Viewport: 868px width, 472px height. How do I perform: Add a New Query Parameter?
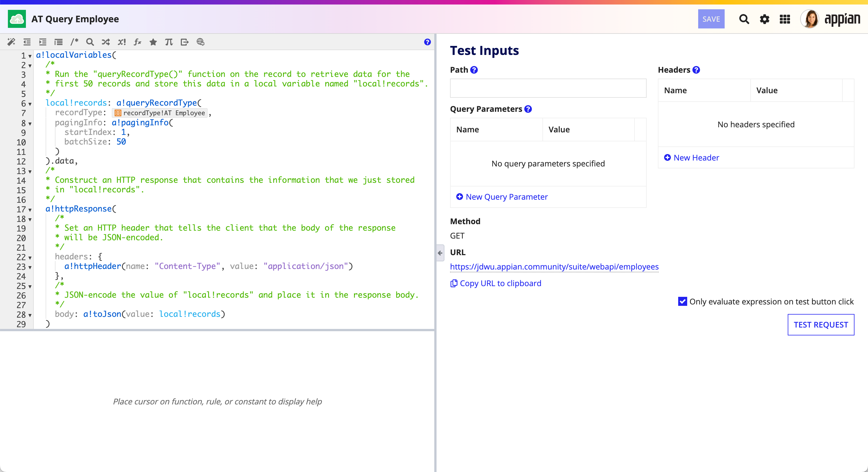502,197
